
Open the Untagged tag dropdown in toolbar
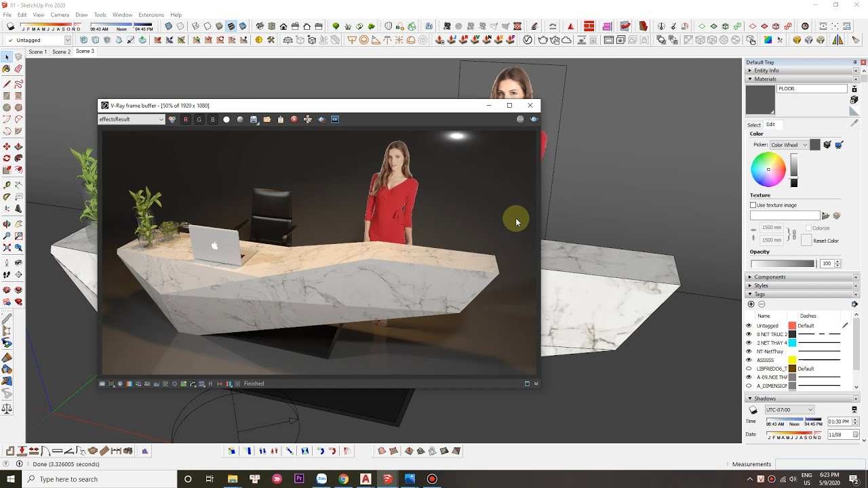39,40
